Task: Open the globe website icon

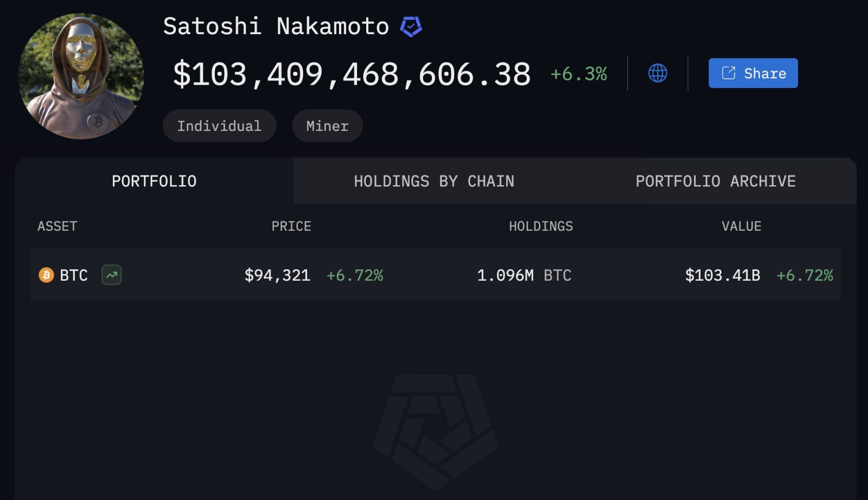Action: click(x=658, y=73)
